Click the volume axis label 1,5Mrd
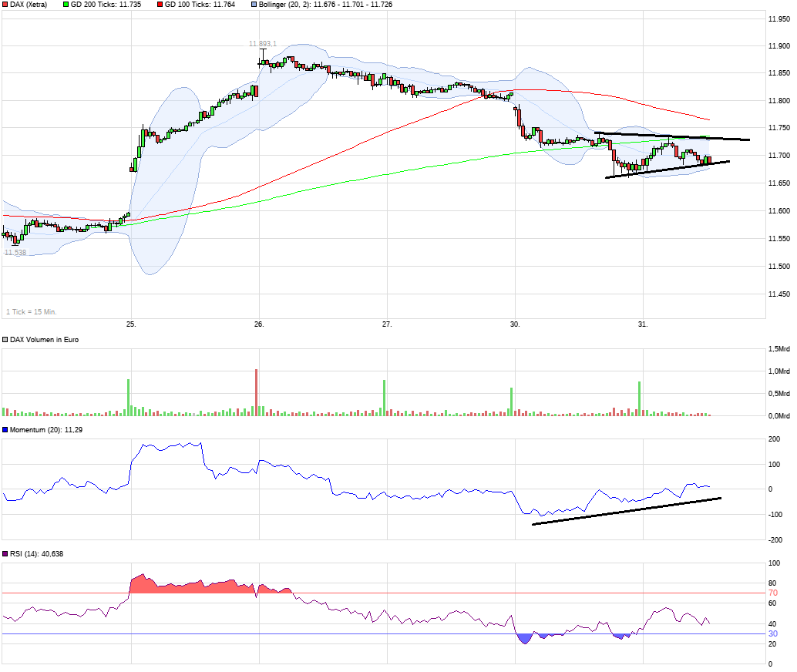The image size is (797, 672). coord(779,349)
